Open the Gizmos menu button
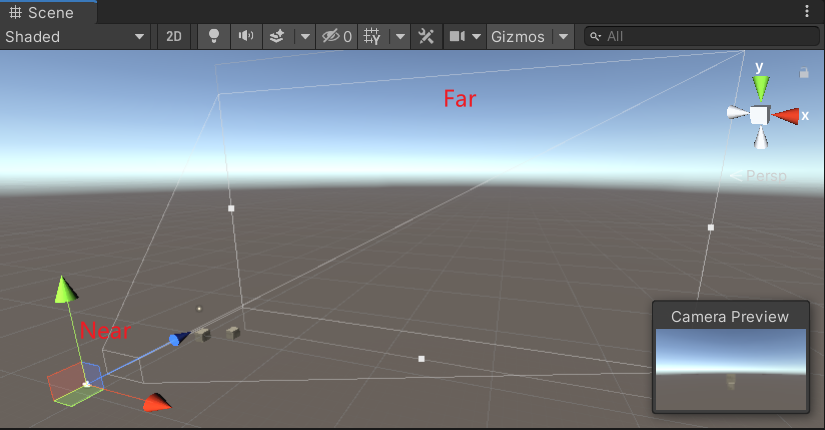 click(x=518, y=37)
